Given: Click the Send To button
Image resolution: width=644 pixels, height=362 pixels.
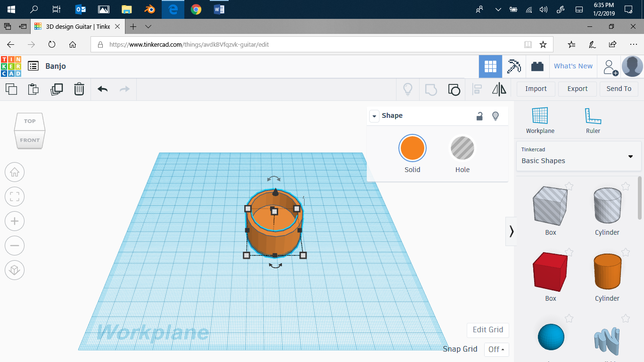Looking at the screenshot, I should coord(619,89).
